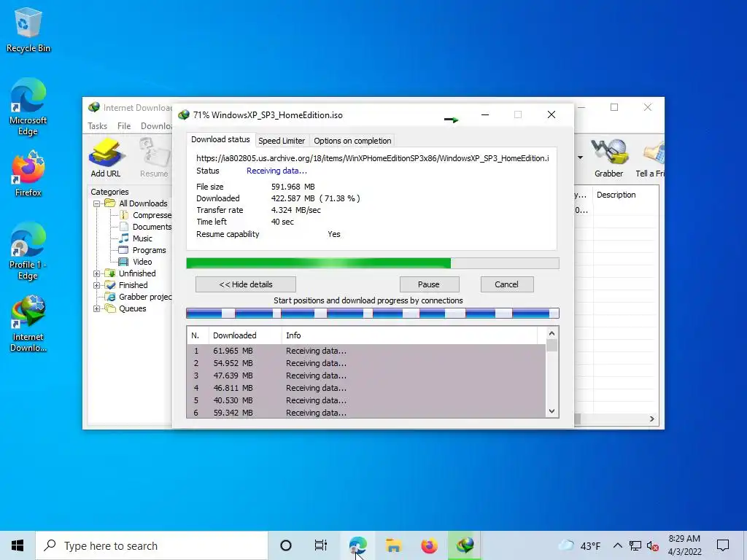Open Task View from the taskbar
747x560 pixels.
(321, 545)
